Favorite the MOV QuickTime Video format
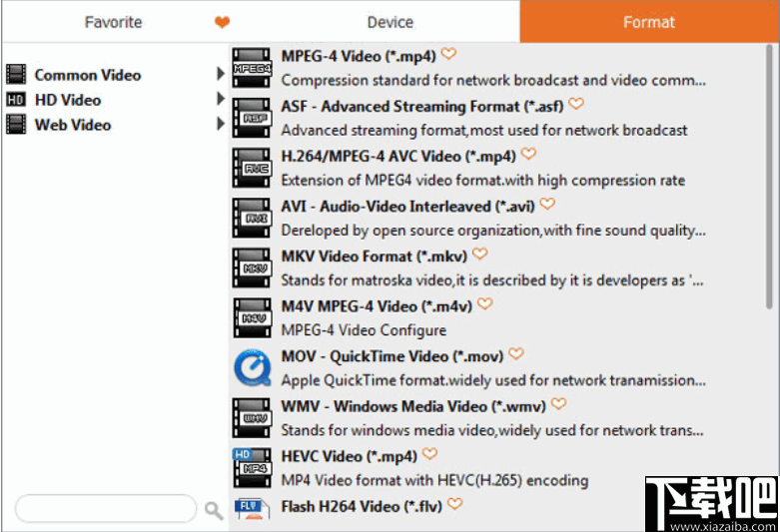Image resolution: width=780 pixels, height=532 pixels. tap(516, 353)
